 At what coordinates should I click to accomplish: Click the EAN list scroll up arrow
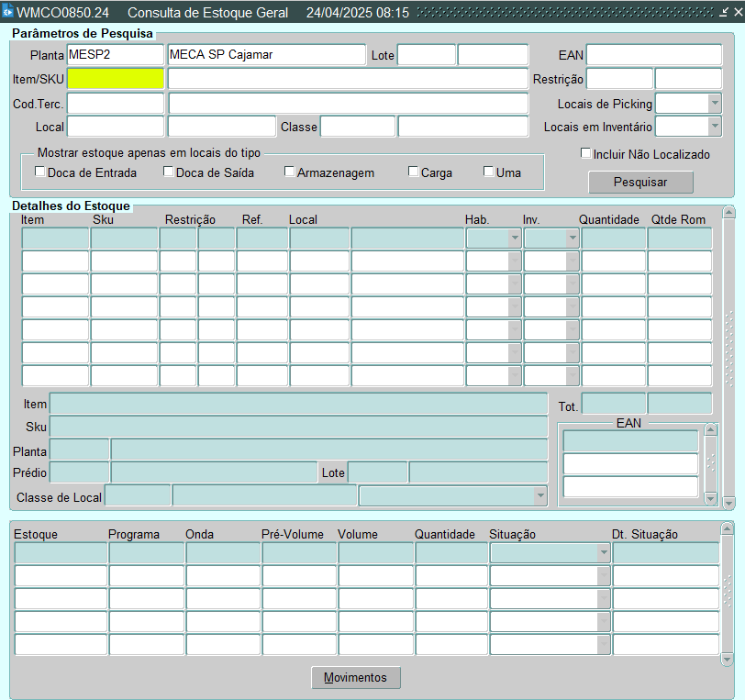[x=710, y=429]
